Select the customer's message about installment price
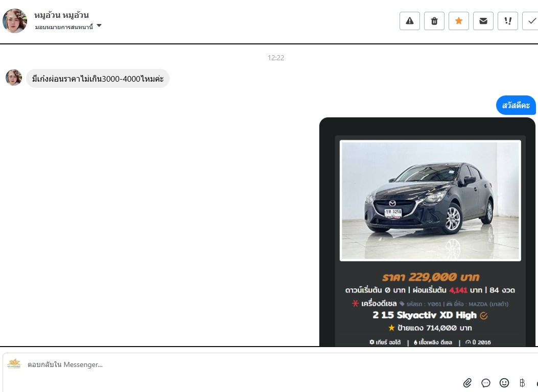 pyautogui.click(x=98, y=79)
